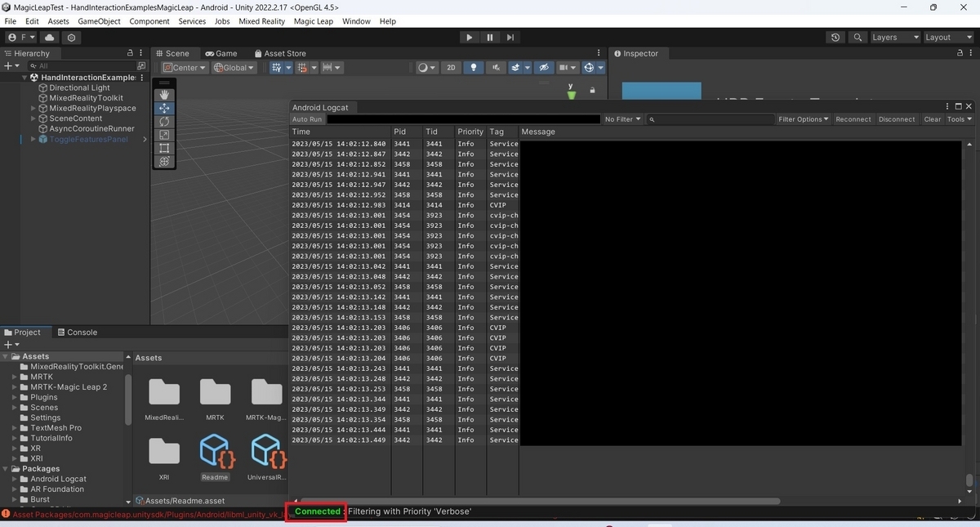Toggle the scene camera settings icon
Image resolution: width=980 pixels, height=527 pixels.
coord(568,68)
